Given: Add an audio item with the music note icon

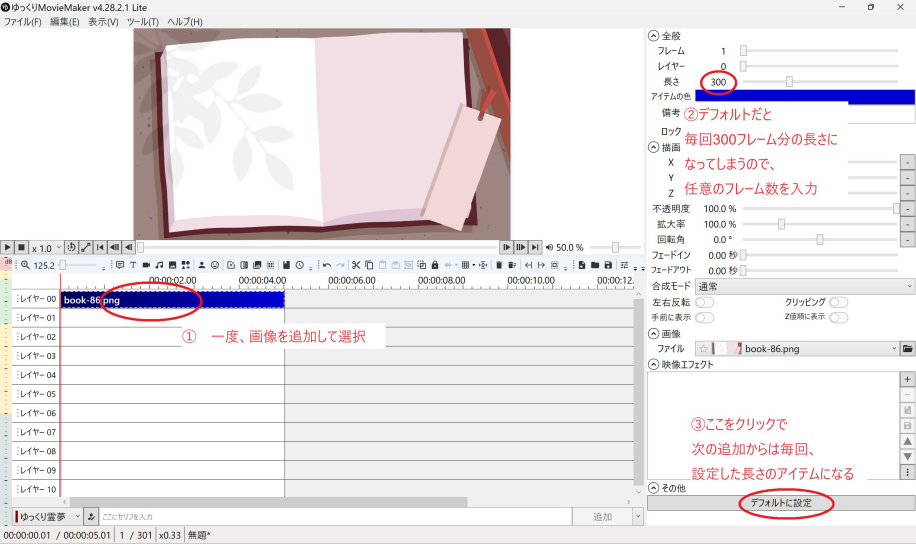Looking at the screenshot, I should tap(159, 265).
